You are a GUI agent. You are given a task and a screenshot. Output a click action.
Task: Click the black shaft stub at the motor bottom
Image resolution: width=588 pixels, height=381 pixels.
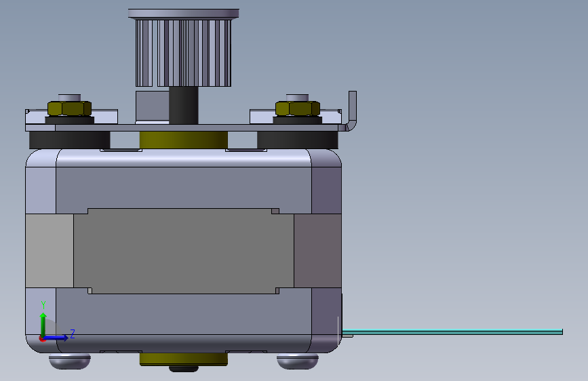(x=183, y=369)
